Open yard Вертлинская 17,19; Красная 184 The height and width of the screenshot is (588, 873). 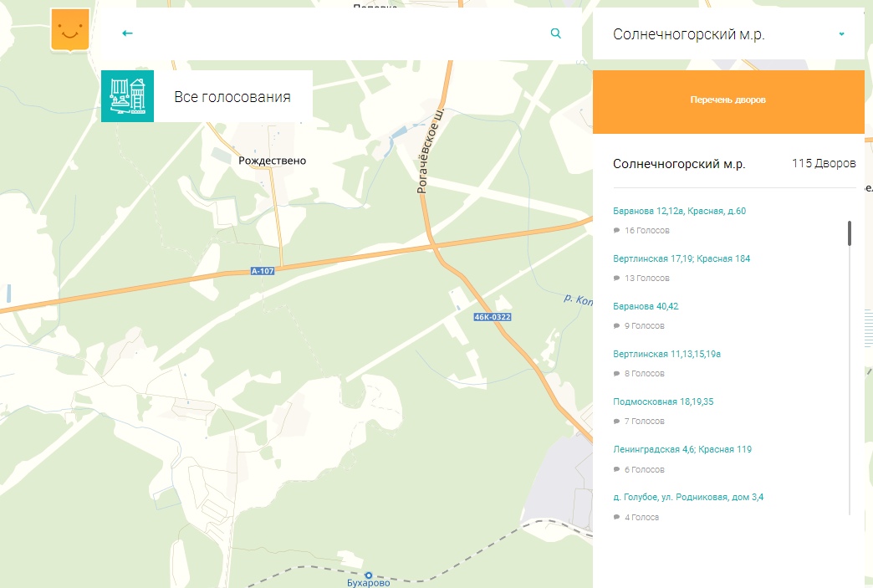pos(682,258)
